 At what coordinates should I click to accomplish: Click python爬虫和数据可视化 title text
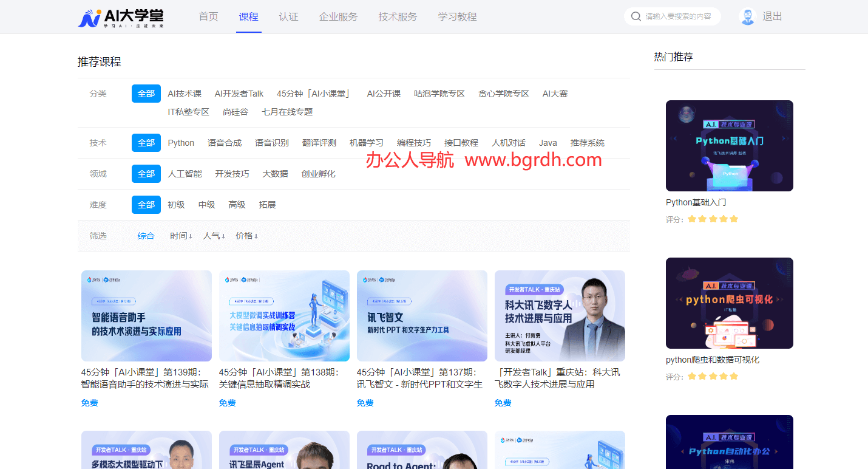pos(713,360)
